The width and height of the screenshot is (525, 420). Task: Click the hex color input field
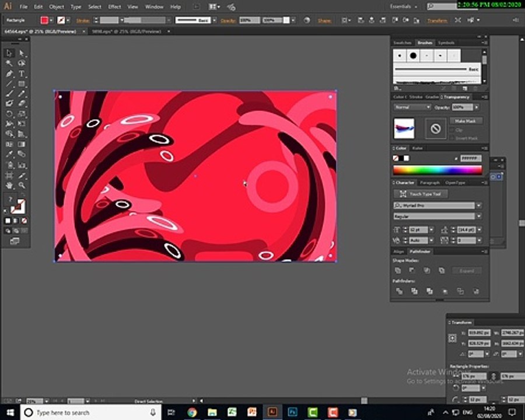tap(471, 158)
